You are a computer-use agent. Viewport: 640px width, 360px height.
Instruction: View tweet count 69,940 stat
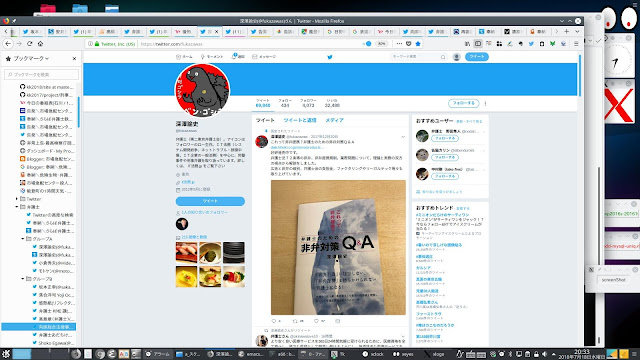click(x=263, y=103)
